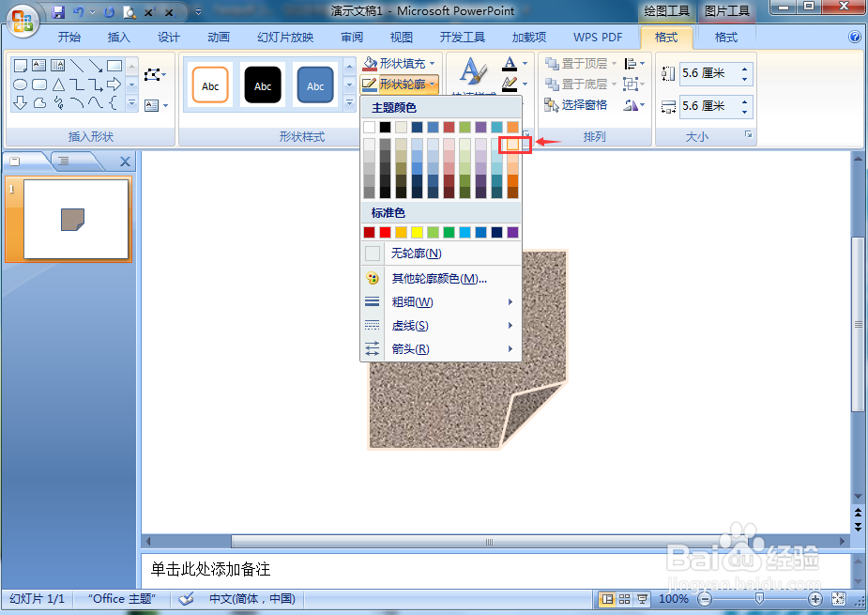Choose the standard purple color swatch
Screen dimensions: 868x615
click(x=513, y=232)
